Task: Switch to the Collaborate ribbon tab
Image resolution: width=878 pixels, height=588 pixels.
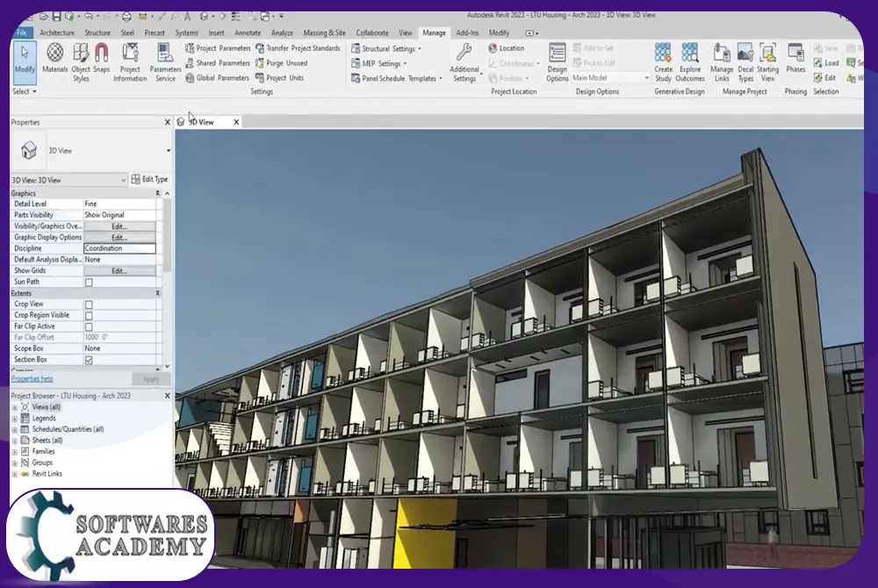Action: [372, 33]
